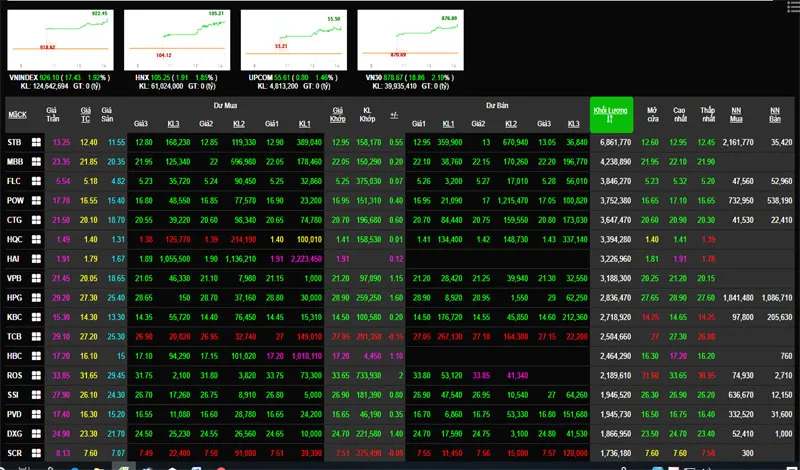
Task: Open the grid icon beside HAI
Action: coord(36,259)
